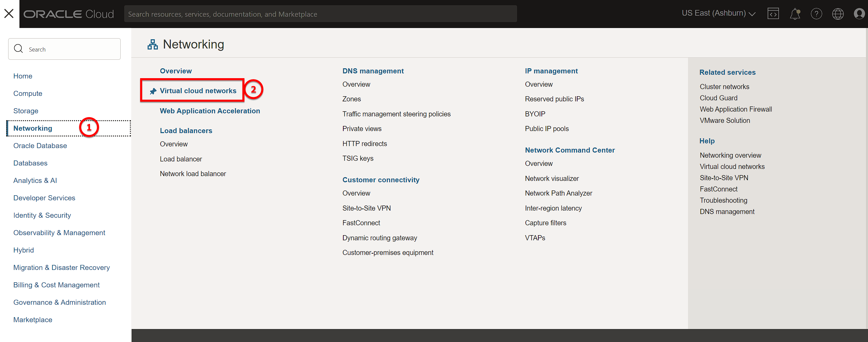Select Identity & Security in the sidebar

(42, 215)
